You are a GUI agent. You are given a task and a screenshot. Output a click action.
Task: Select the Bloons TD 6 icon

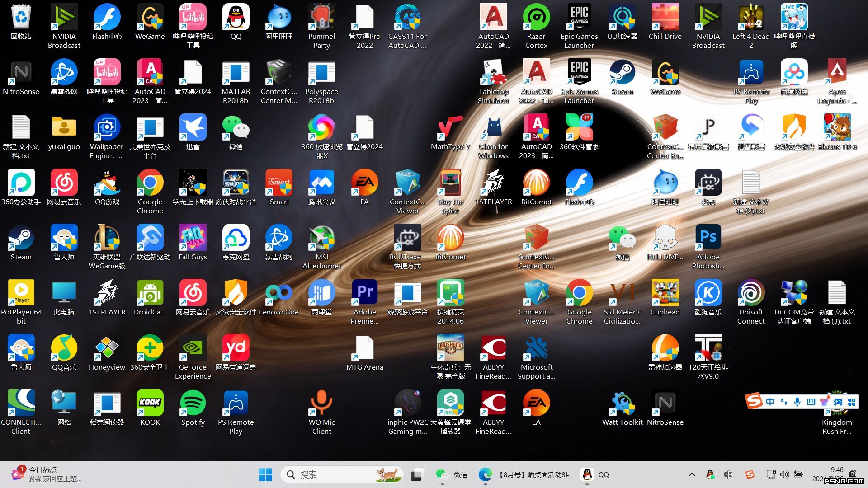pyautogui.click(x=837, y=133)
